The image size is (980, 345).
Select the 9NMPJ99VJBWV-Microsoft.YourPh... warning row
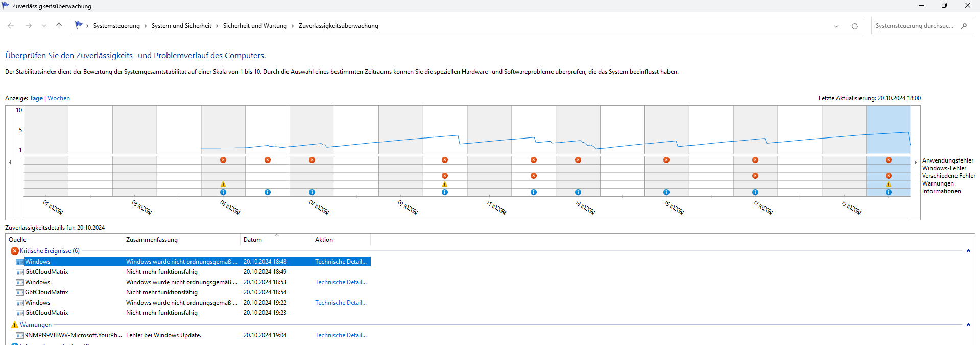[x=193, y=335]
